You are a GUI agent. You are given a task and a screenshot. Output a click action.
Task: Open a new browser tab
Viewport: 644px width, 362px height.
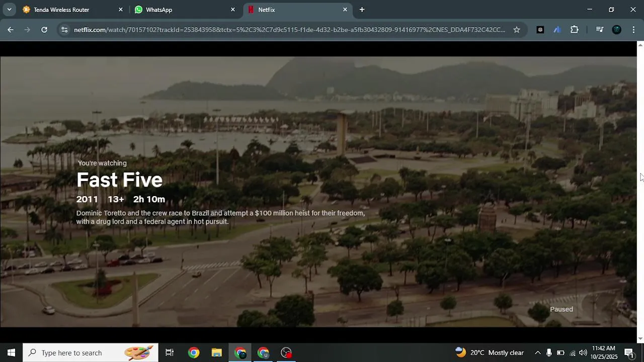[362, 10]
